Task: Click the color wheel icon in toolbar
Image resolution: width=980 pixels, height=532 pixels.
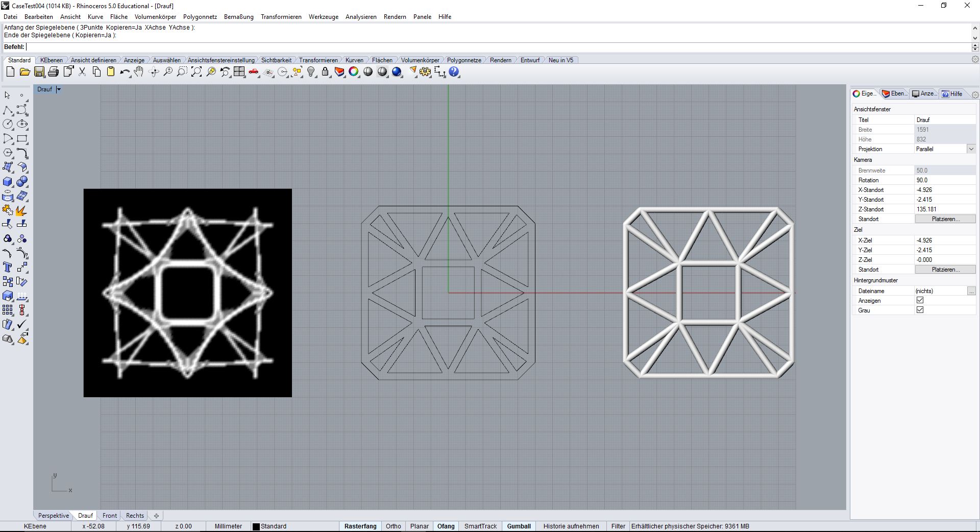Action: pyautogui.click(x=354, y=72)
